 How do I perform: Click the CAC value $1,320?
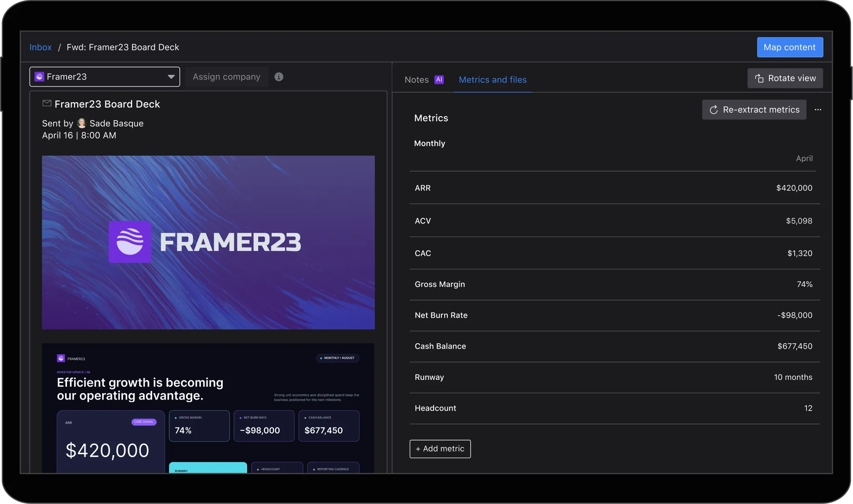pos(800,253)
